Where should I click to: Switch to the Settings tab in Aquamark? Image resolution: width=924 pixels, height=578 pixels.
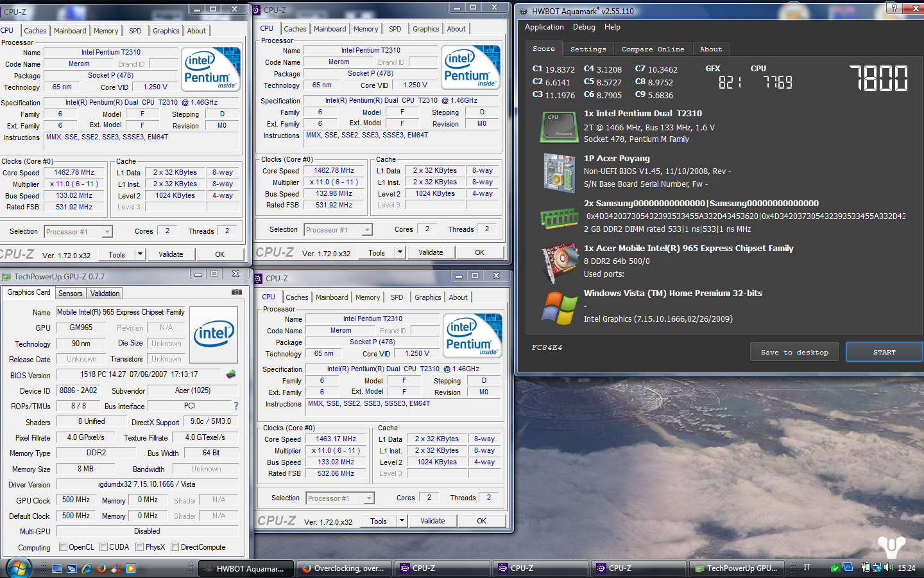pos(588,49)
